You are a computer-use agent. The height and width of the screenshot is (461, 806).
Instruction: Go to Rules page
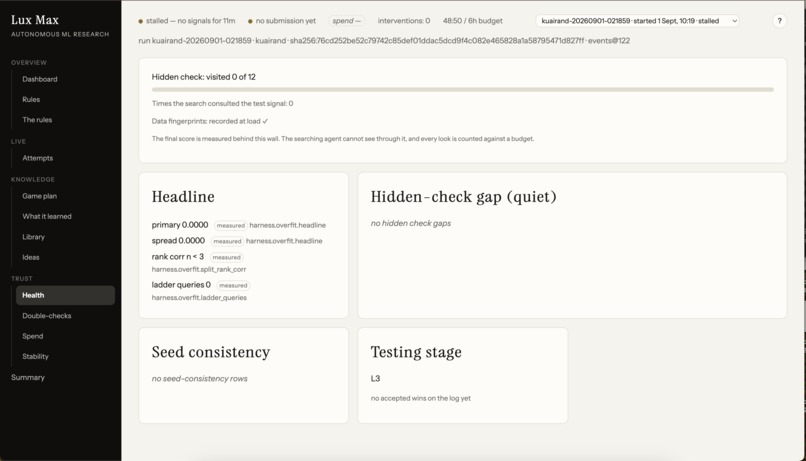(31, 99)
